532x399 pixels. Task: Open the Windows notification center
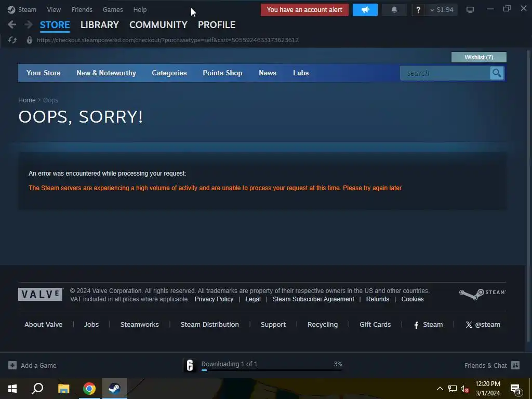(x=515, y=389)
